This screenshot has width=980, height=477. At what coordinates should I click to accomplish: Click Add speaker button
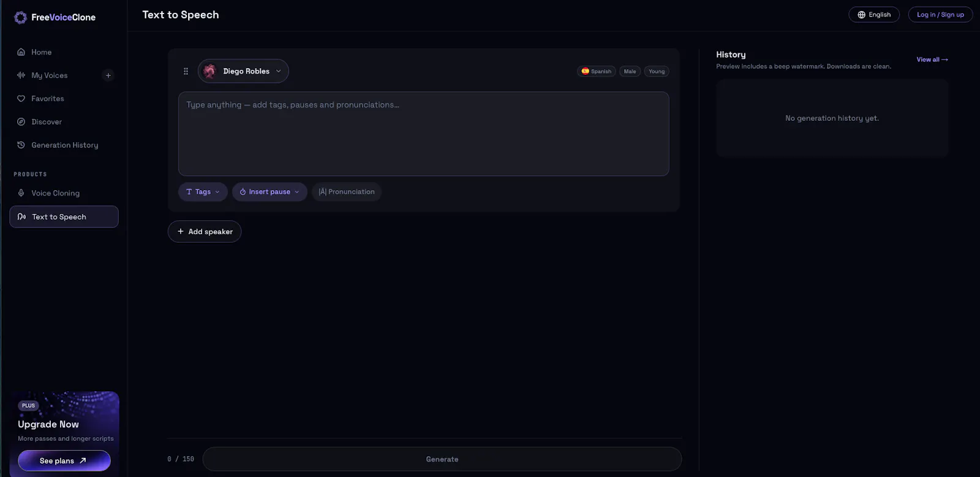click(205, 231)
